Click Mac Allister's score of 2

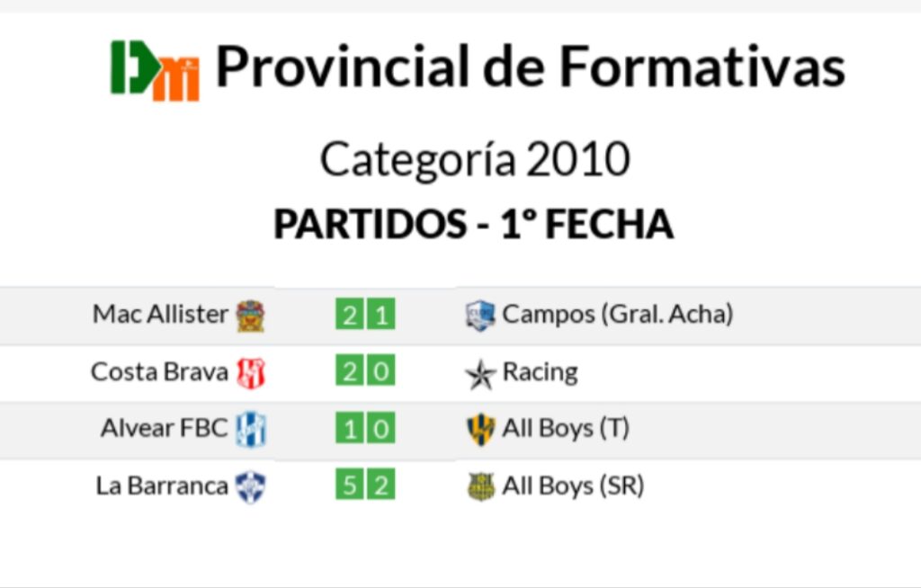coord(350,315)
